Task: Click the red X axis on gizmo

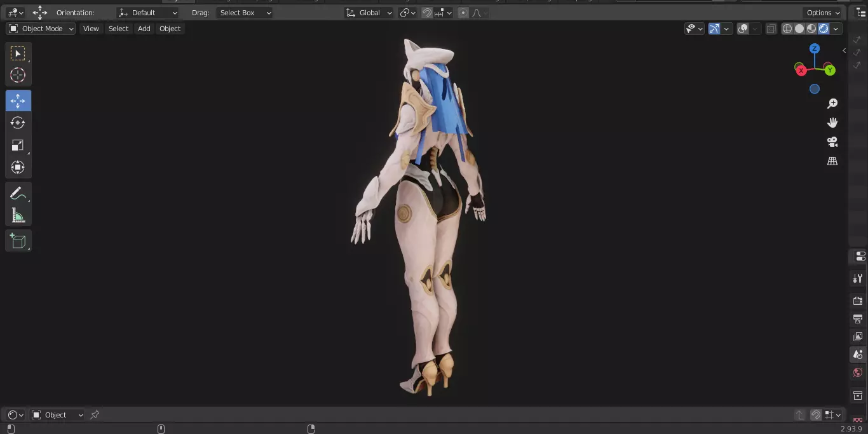Action: click(801, 71)
